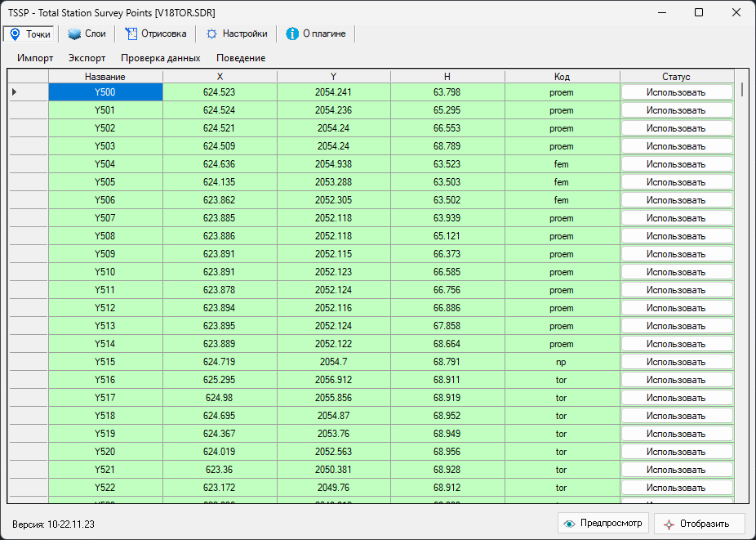756x540 pixels.
Task: Click the eye icon on Предпросмотр
Action: pyautogui.click(x=570, y=524)
